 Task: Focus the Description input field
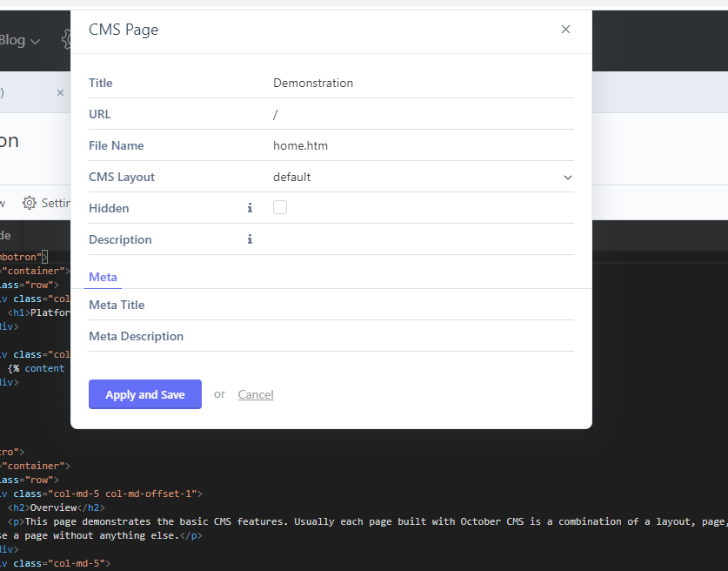[x=423, y=239]
